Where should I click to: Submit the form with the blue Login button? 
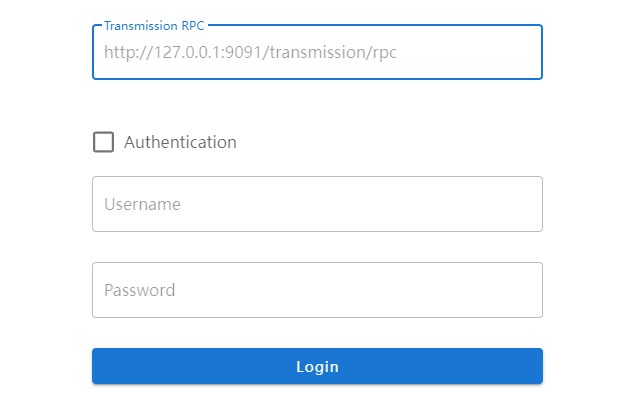pyautogui.click(x=317, y=366)
